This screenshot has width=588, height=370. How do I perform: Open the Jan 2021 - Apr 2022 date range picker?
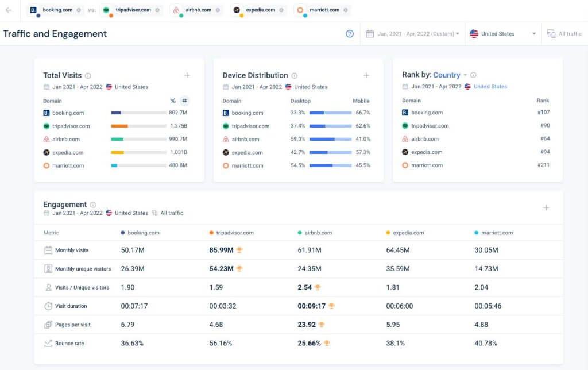412,34
